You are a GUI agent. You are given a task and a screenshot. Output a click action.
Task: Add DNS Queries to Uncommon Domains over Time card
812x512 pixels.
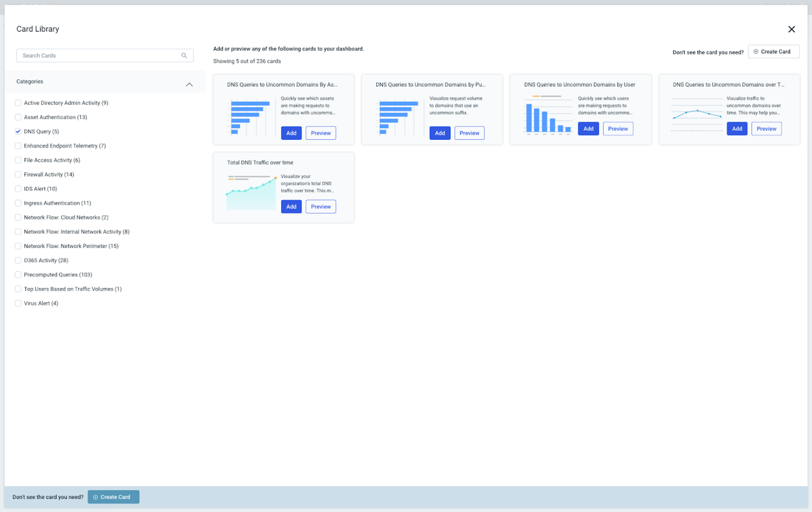click(736, 128)
